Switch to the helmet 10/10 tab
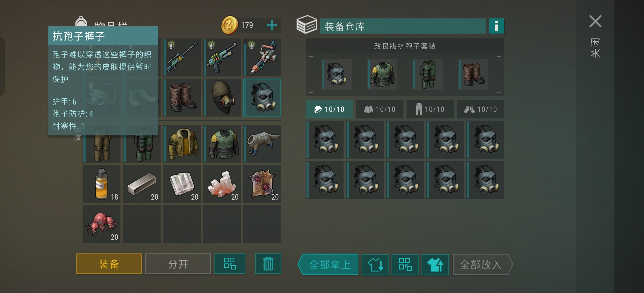Image resolution: width=644 pixels, height=293 pixels. 329,109
